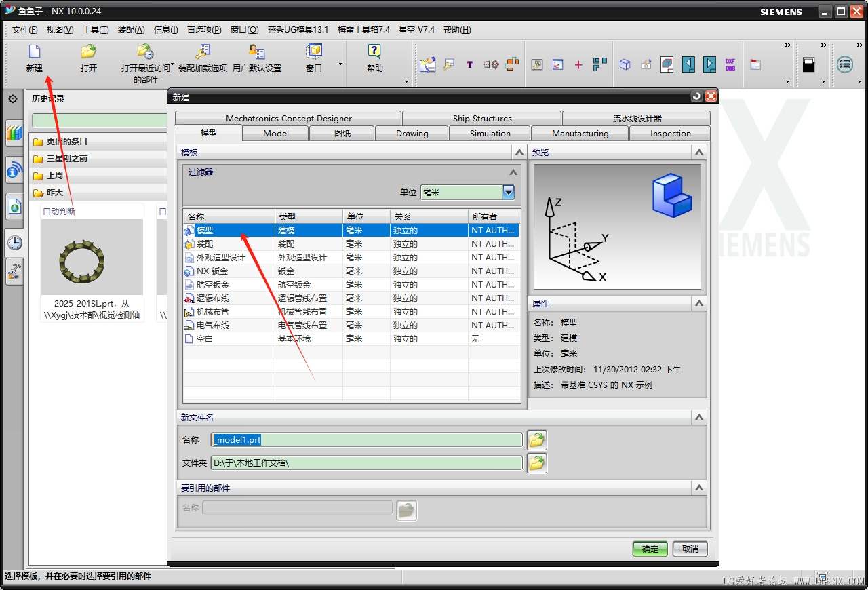Collapse the 要引用的部件 section
The image size is (868, 590).
tap(700, 488)
